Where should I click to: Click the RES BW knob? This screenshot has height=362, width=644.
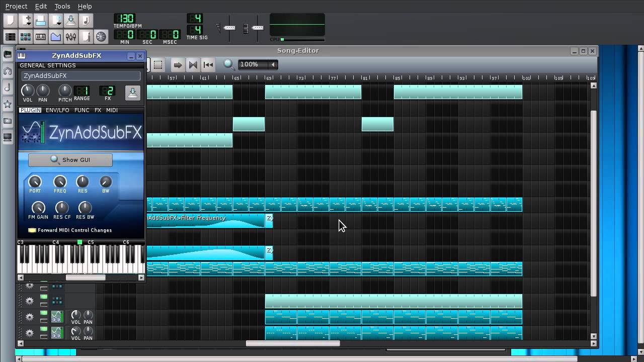pos(85,208)
